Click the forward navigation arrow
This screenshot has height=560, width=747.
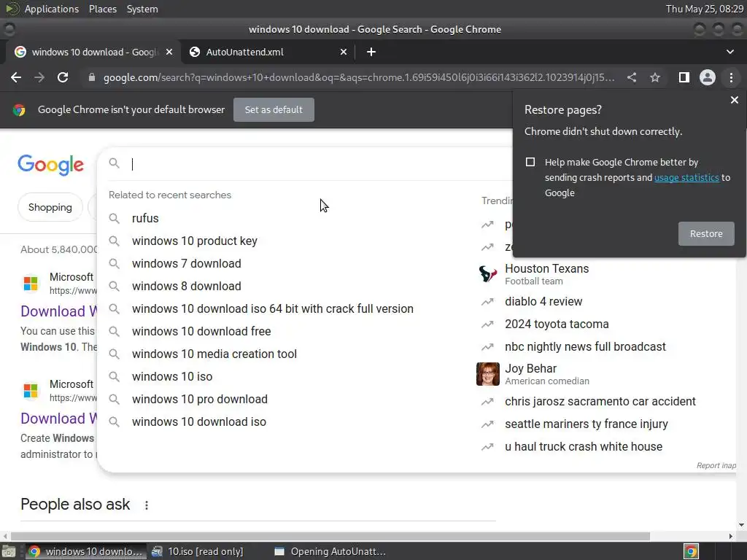click(x=39, y=77)
